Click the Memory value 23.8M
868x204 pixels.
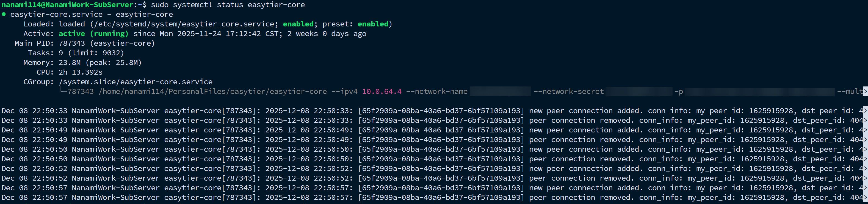pyautogui.click(x=70, y=62)
